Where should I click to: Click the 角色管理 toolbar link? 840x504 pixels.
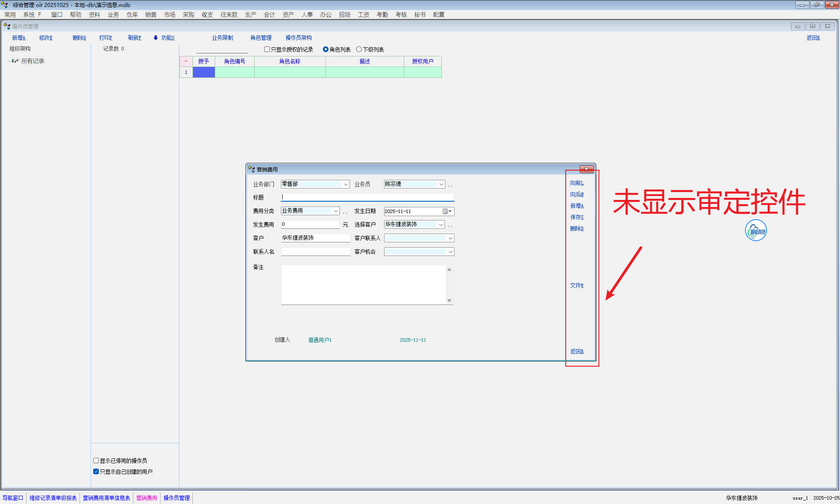click(x=261, y=38)
